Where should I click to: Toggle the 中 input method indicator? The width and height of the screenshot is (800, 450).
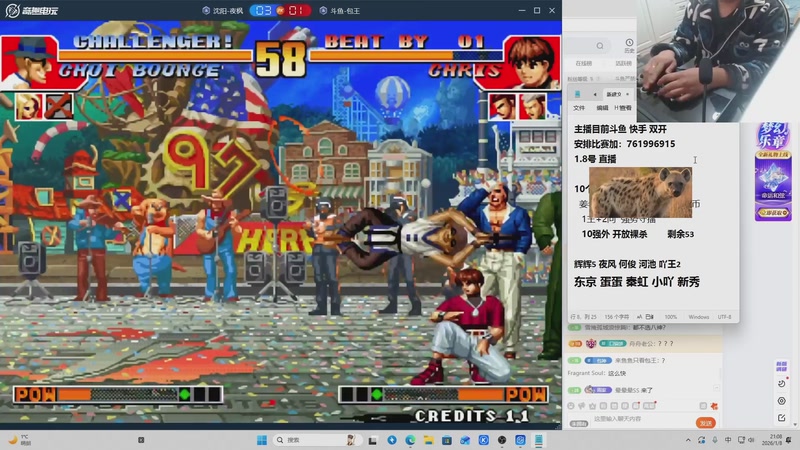point(728,440)
